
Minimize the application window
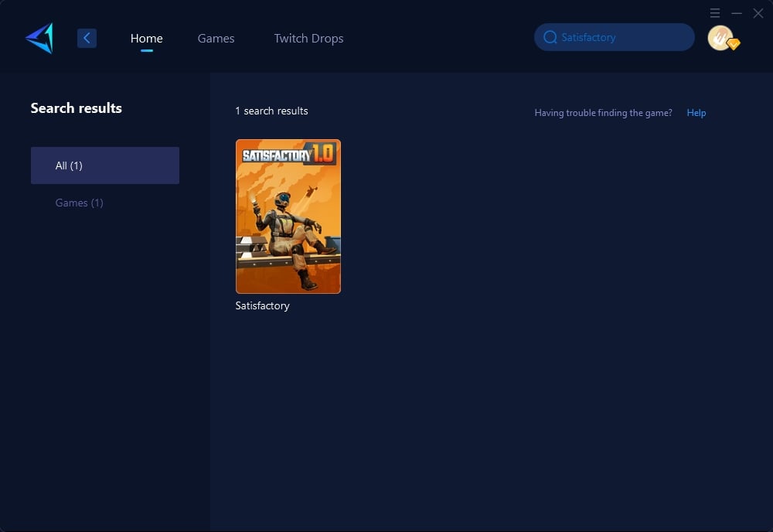tap(737, 13)
